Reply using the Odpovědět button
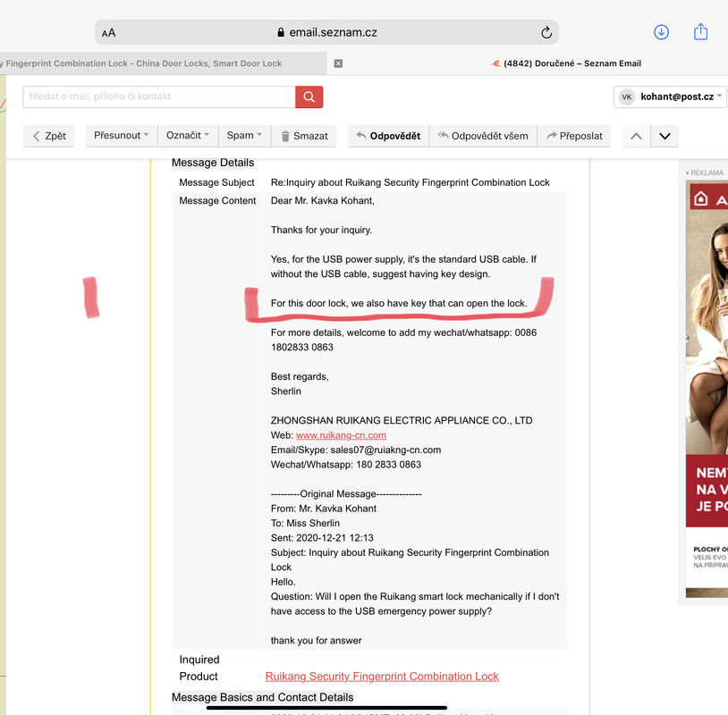Screen dimensions: 728x715 (389, 136)
